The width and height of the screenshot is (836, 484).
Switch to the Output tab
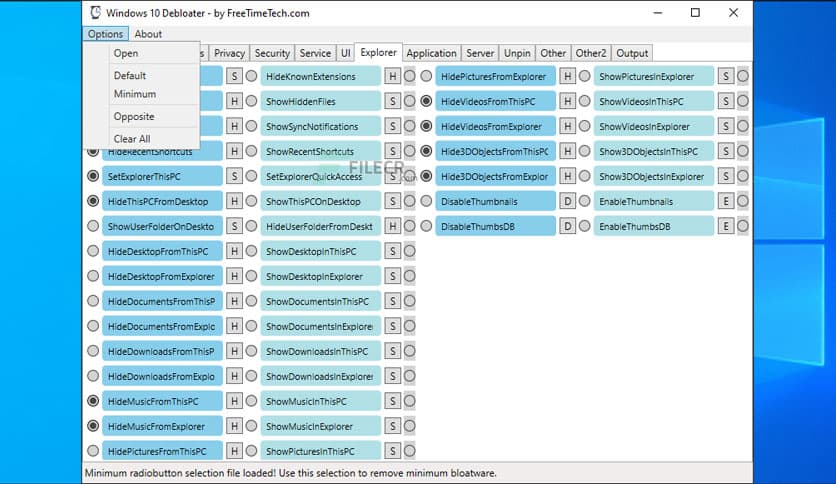[632, 53]
